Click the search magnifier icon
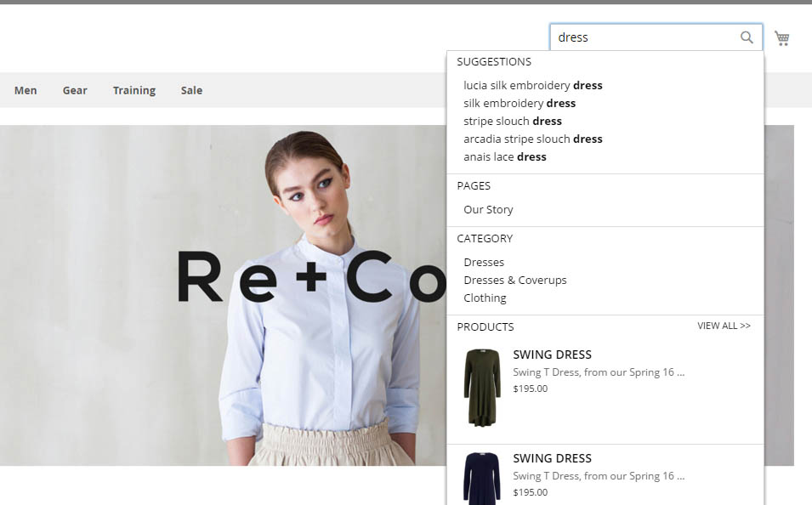 [747, 37]
